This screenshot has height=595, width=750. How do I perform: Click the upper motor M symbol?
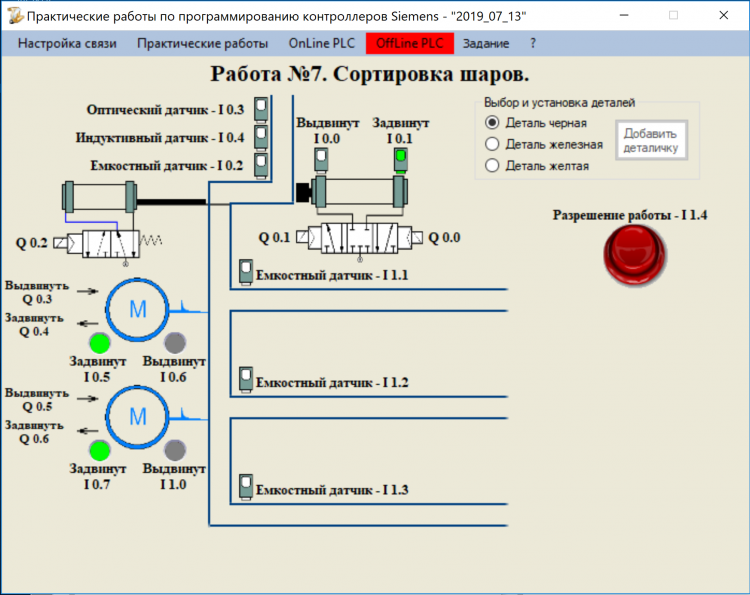137,309
